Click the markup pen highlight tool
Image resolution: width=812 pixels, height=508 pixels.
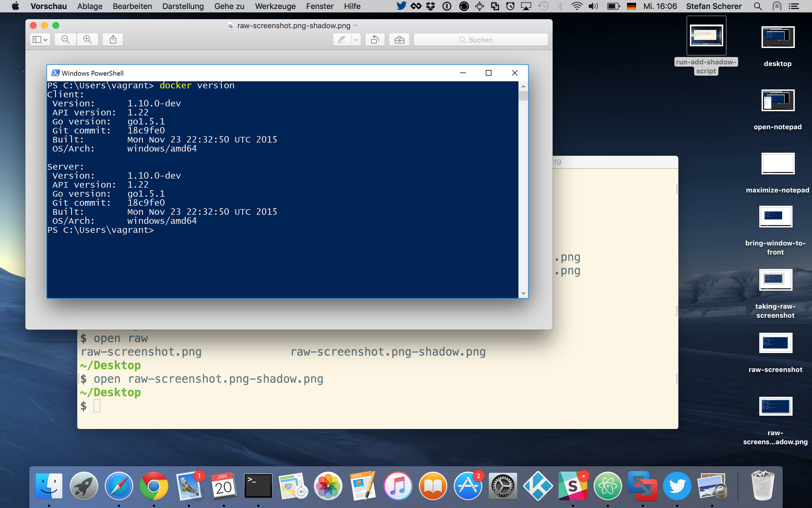point(342,40)
